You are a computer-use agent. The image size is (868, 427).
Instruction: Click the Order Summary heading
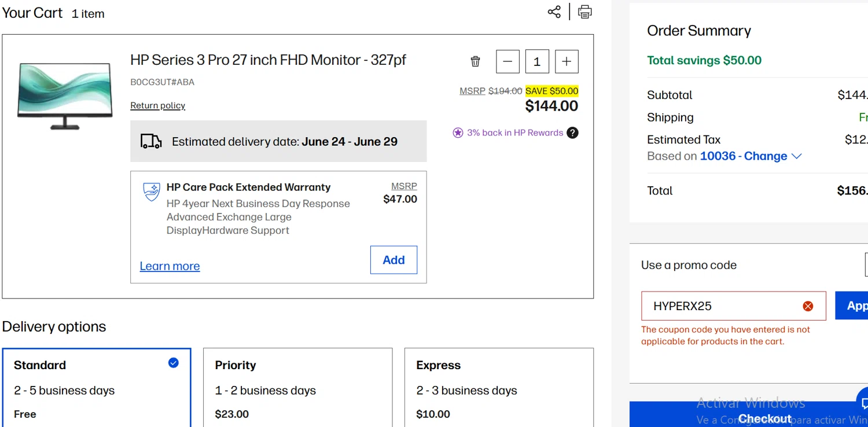click(699, 31)
